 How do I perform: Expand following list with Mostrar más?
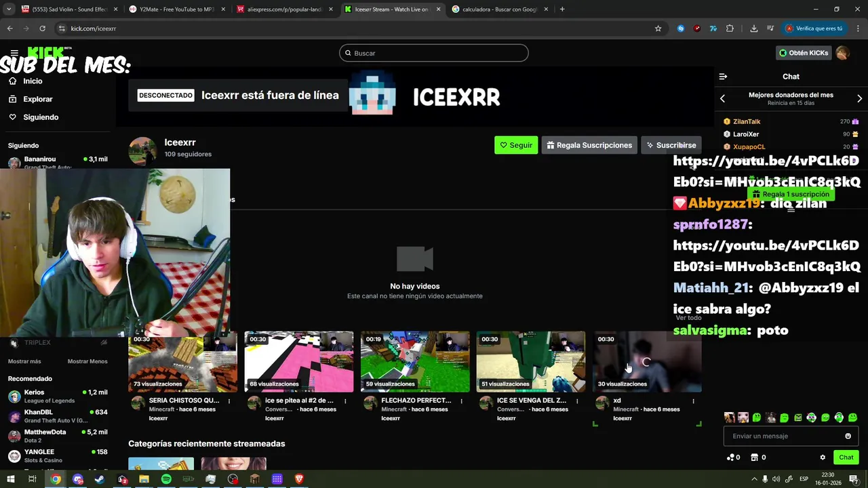[x=24, y=361]
